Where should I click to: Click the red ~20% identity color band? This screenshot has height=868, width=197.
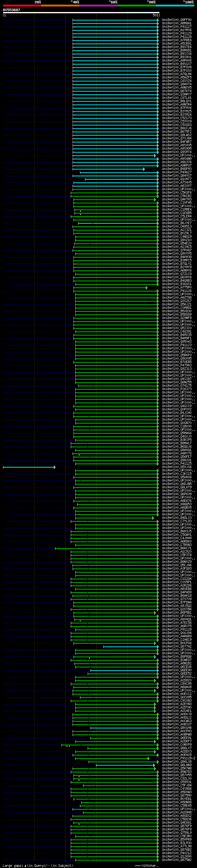22,6
